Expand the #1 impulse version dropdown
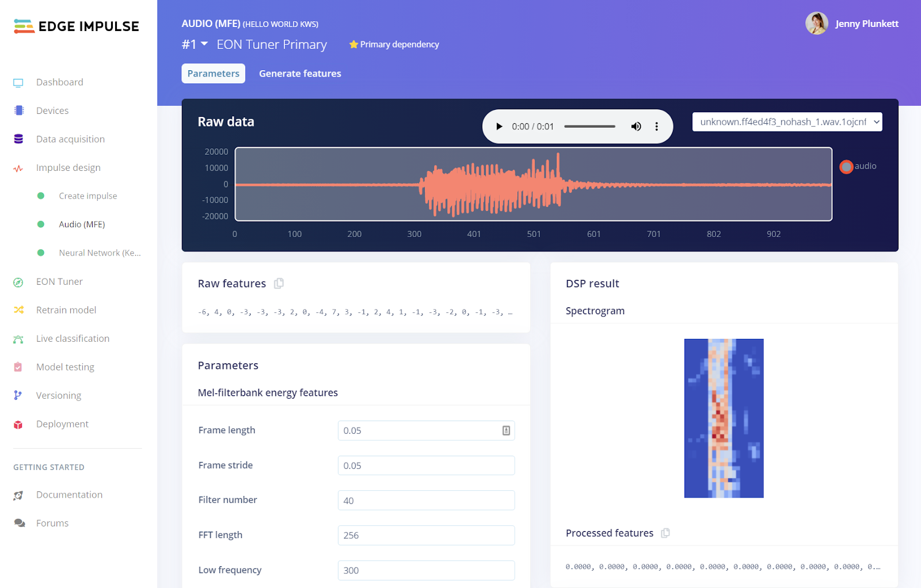The width and height of the screenshot is (921, 588). [x=195, y=44]
